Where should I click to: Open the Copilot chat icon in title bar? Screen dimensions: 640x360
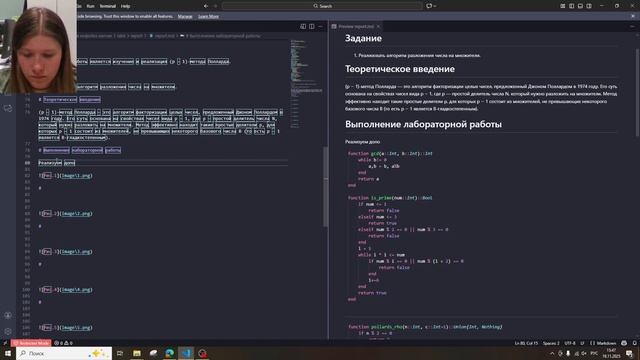point(429,6)
